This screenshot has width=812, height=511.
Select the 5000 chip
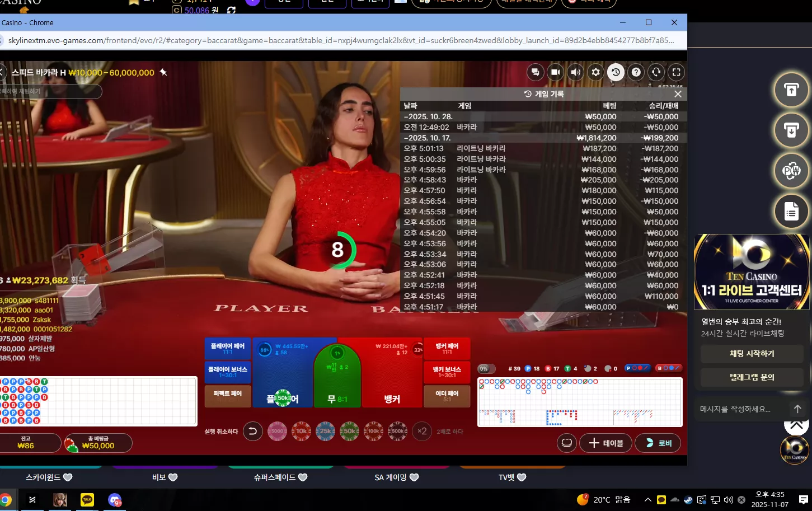click(x=277, y=431)
